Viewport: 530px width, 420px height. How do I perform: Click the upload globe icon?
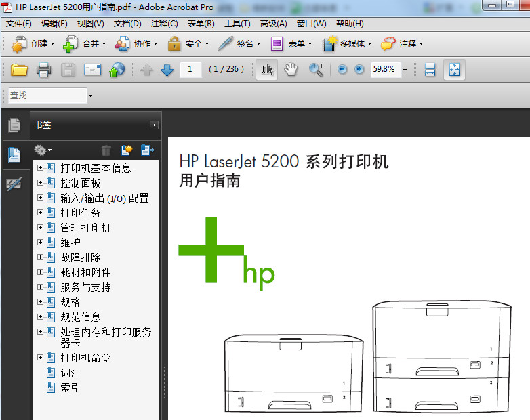pyautogui.click(x=117, y=70)
